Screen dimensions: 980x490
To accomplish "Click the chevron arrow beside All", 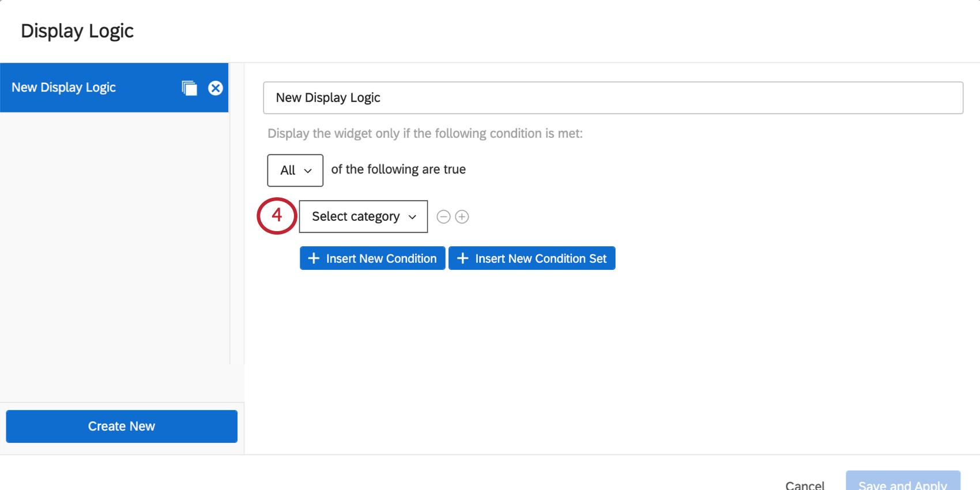I will click(308, 171).
